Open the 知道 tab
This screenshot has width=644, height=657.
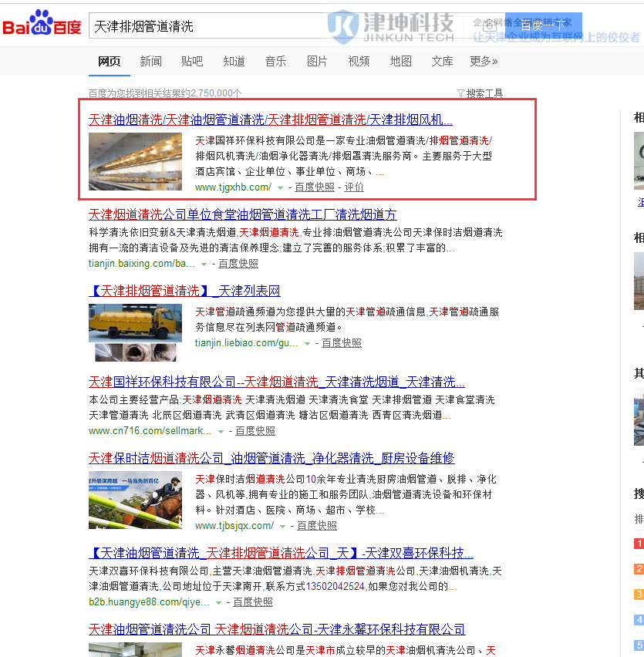click(234, 62)
